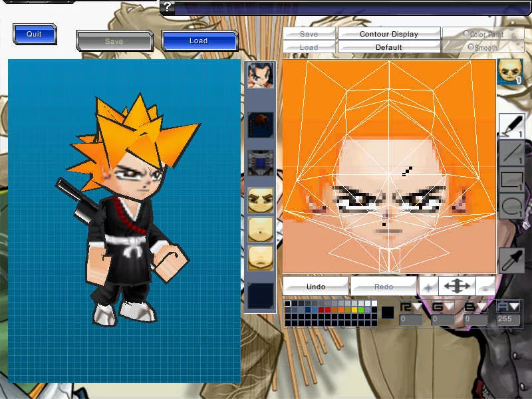This screenshot has height=399, width=532.
Task: Click the gray character Save button
Action: [x=114, y=41]
